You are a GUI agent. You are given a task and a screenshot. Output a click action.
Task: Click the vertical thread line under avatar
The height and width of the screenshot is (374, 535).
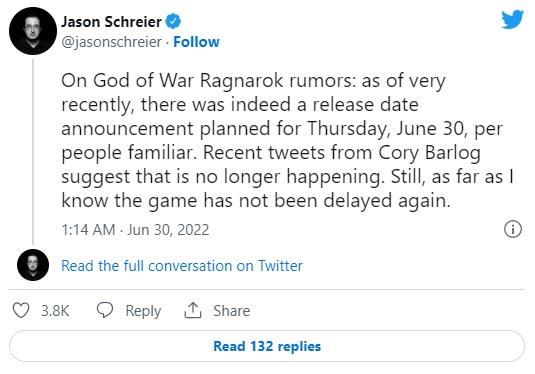33,152
